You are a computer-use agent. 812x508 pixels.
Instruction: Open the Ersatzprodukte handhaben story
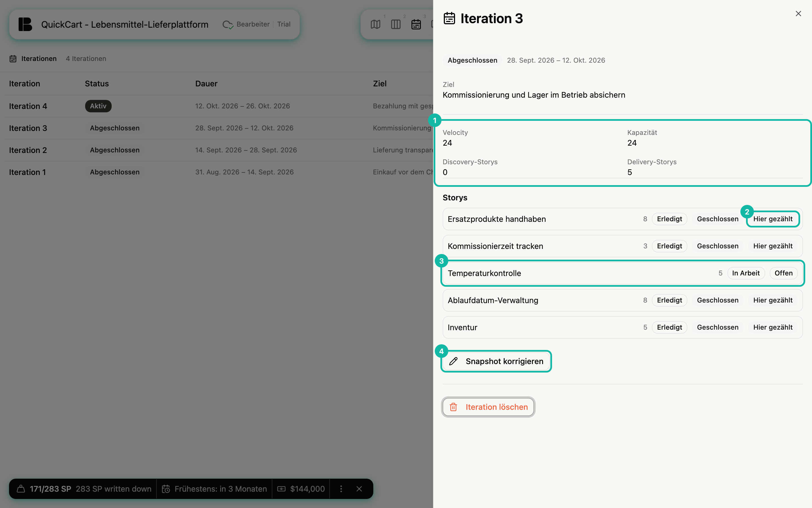point(623,219)
